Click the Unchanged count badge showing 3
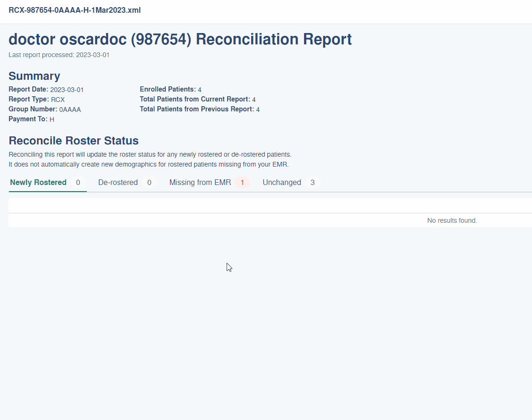This screenshot has height=420, width=532. [x=312, y=183]
